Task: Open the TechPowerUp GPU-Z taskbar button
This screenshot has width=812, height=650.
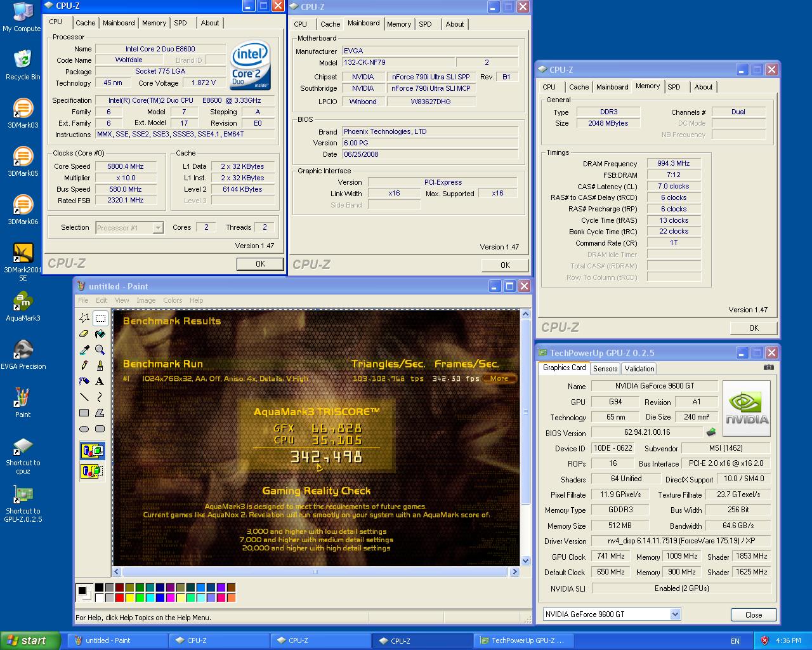Action: pos(524,640)
